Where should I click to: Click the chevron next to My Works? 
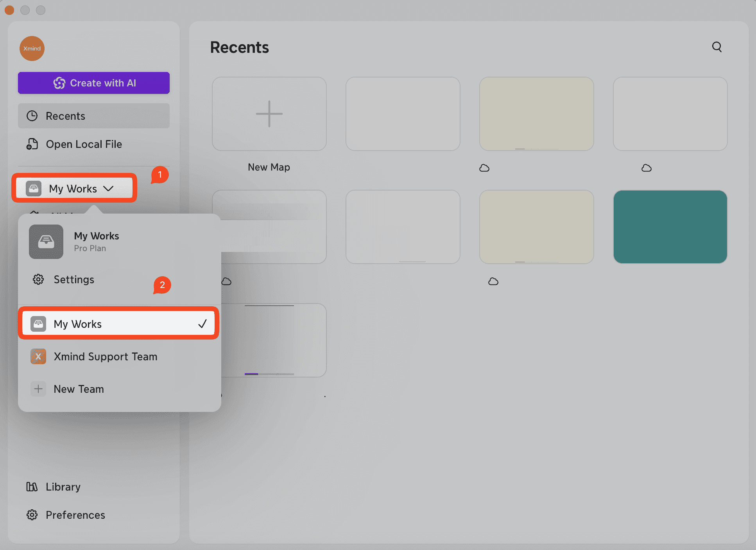point(108,189)
